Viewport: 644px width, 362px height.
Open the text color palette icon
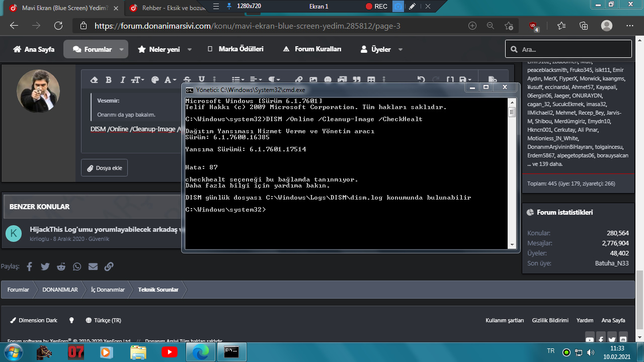coord(155,80)
